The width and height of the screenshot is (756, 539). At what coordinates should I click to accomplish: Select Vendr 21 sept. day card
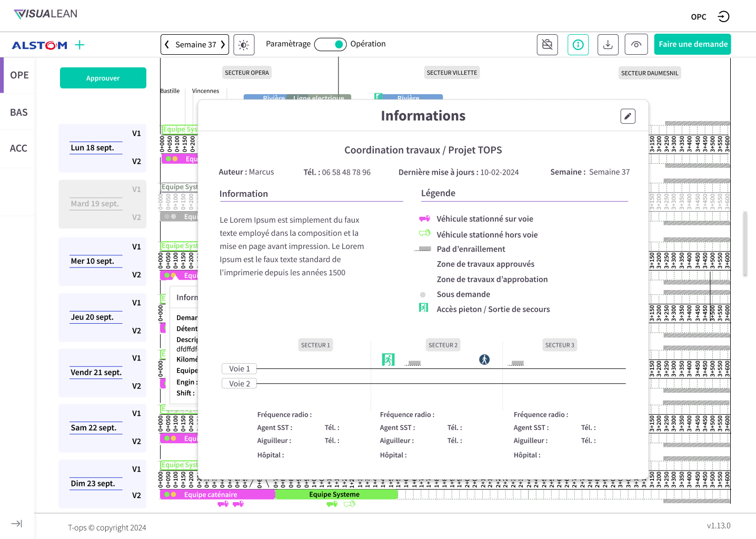pyautogui.click(x=103, y=372)
